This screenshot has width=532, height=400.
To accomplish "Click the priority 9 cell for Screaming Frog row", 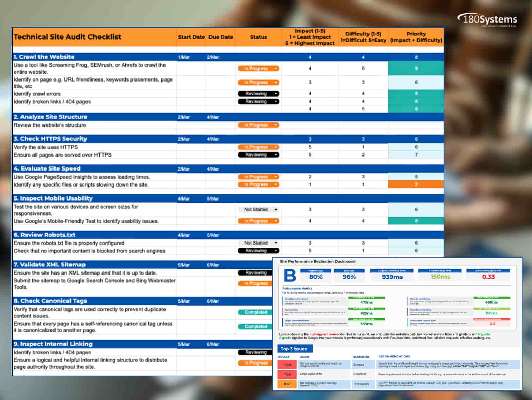I will click(x=416, y=69).
